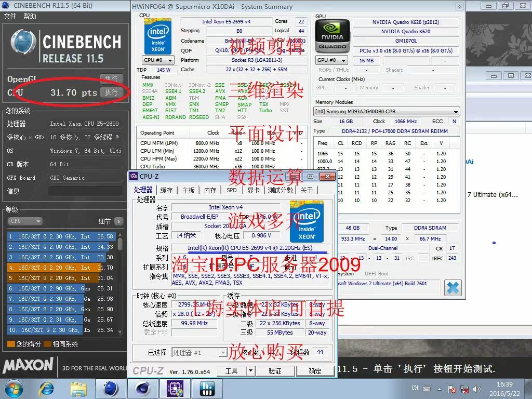Click the MAXON logo
The width and height of the screenshot is (532, 399).
28,365
